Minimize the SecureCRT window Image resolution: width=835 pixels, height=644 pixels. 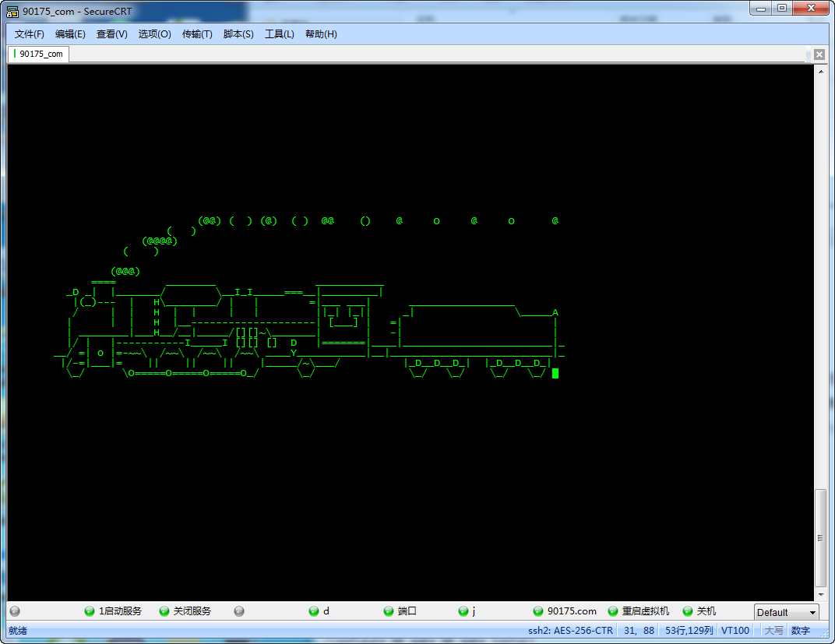tap(761, 8)
